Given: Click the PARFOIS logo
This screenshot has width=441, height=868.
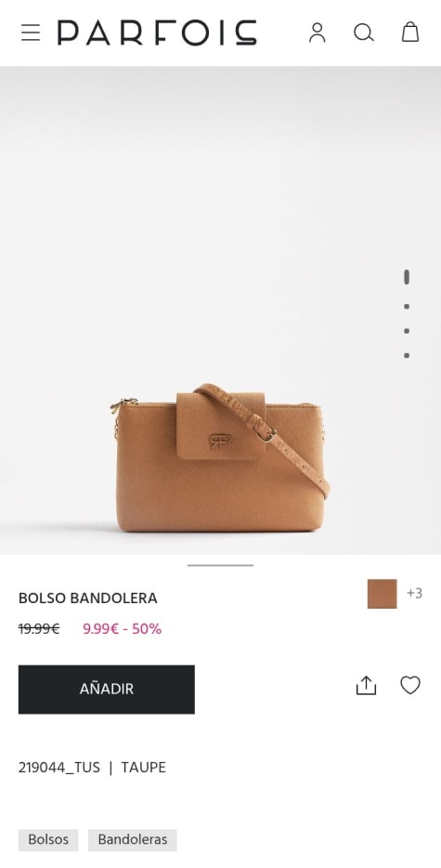Looking at the screenshot, I should (157, 33).
